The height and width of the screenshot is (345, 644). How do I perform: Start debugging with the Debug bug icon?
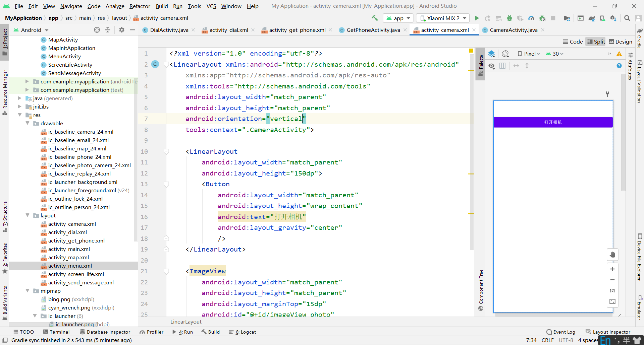coord(509,18)
